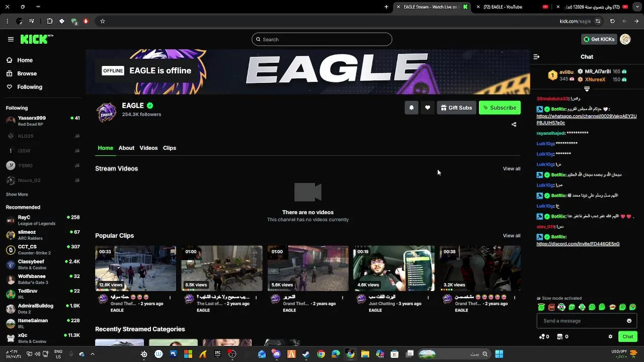The width and height of the screenshot is (644, 362).
Task: Reload the page in browser toolbar
Action: point(612,21)
